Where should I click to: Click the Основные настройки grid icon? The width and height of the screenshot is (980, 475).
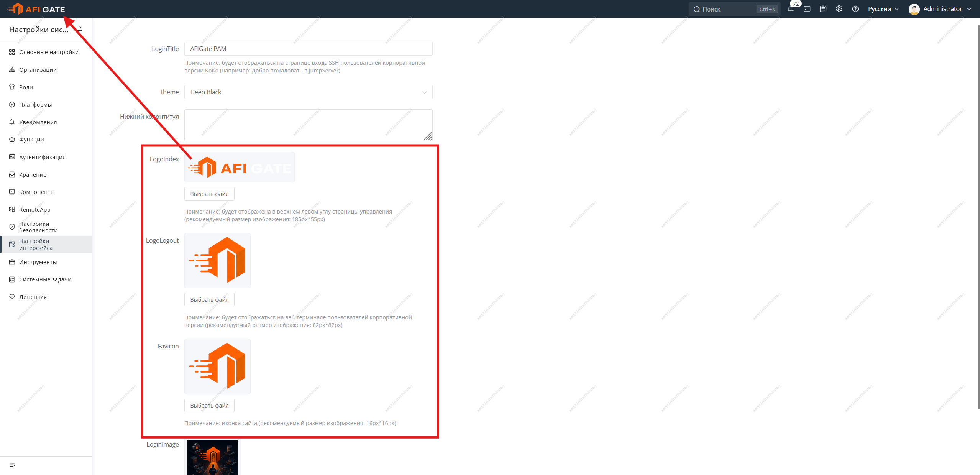[x=12, y=52]
